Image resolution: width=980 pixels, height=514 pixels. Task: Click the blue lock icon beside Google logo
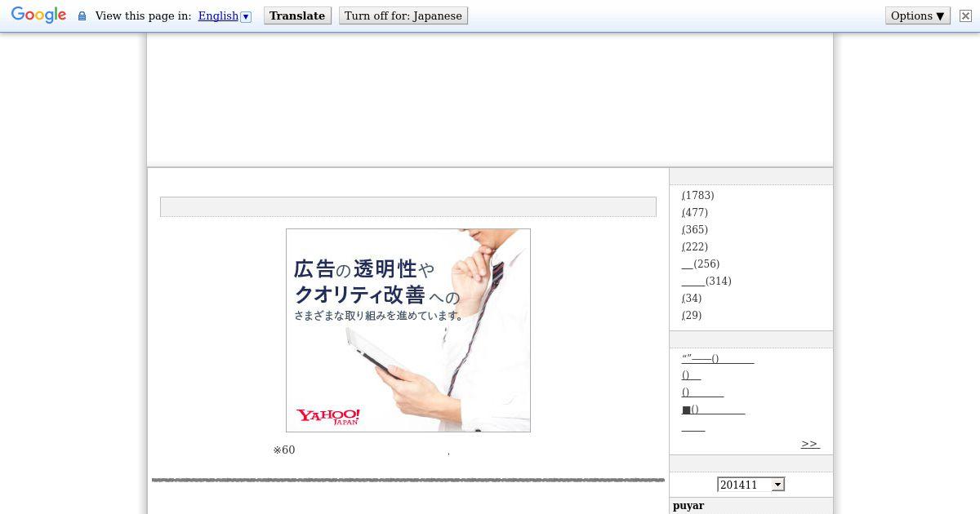[x=82, y=16]
